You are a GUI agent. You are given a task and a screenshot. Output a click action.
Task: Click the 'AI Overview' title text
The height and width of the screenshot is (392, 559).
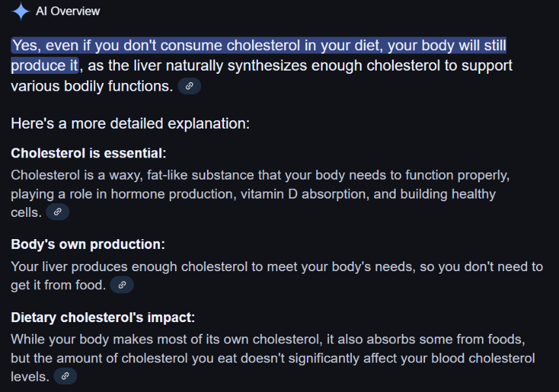(68, 11)
